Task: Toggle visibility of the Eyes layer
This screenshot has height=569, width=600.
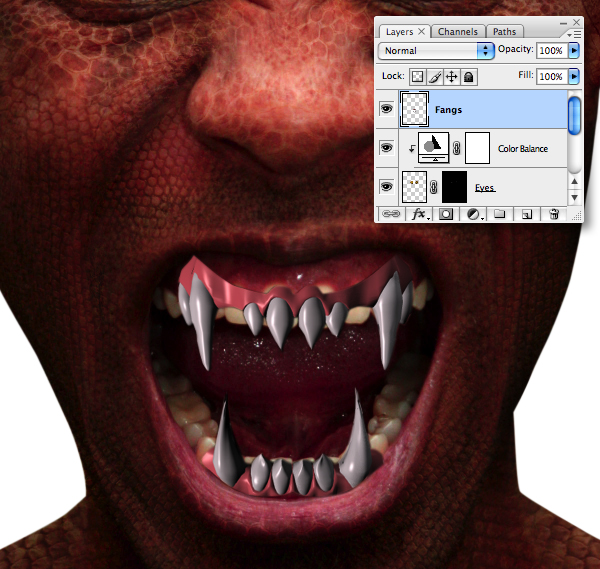Action: (386, 187)
